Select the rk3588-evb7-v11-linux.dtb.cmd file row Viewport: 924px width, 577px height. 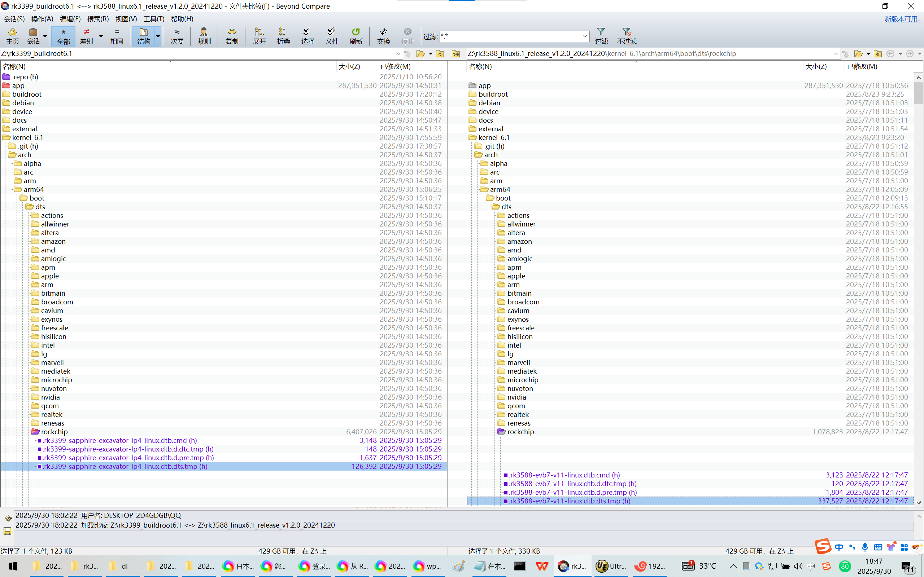coord(565,475)
